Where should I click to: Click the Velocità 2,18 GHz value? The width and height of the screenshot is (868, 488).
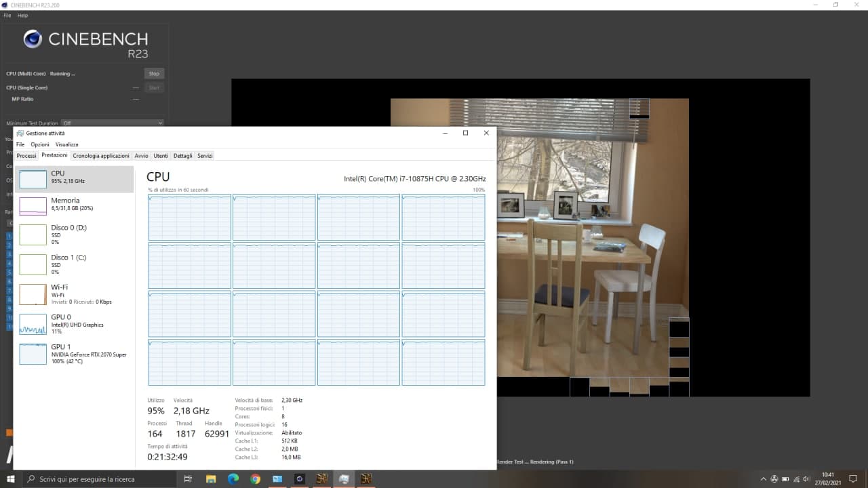191,411
